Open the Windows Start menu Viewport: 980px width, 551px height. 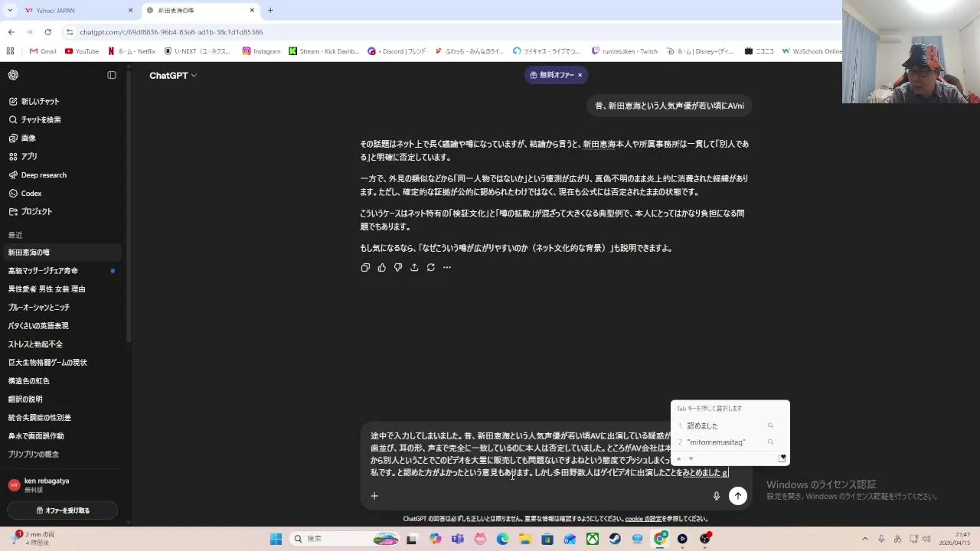tap(276, 539)
